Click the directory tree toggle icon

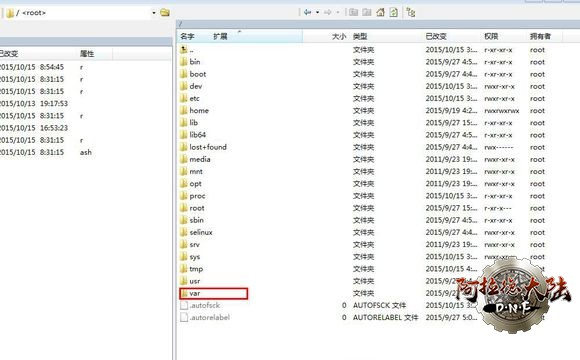tap(411, 13)
